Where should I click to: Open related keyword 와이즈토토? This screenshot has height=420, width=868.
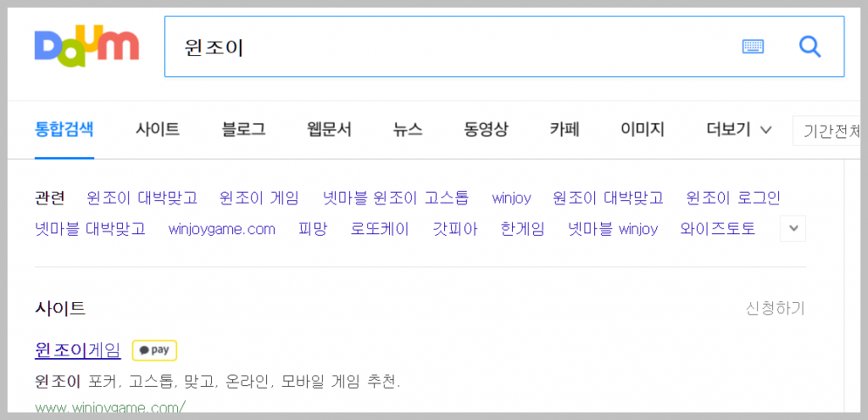pos(718,229)
